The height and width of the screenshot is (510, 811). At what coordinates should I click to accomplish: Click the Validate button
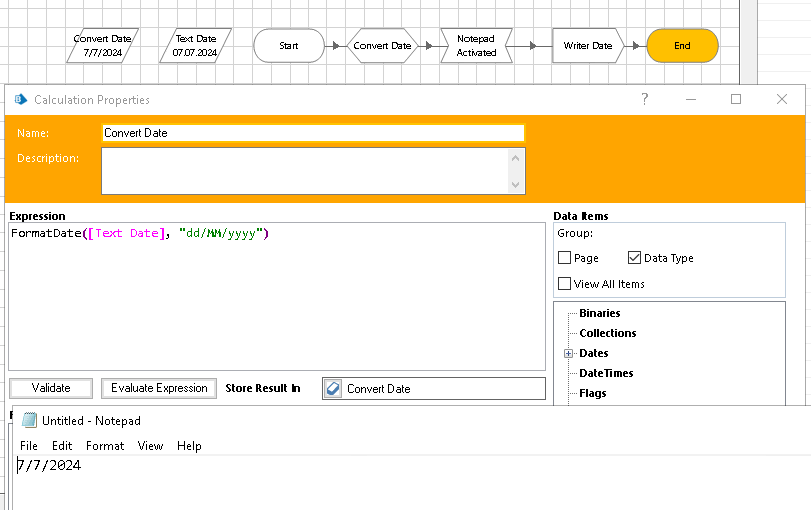tap(51, 388)
